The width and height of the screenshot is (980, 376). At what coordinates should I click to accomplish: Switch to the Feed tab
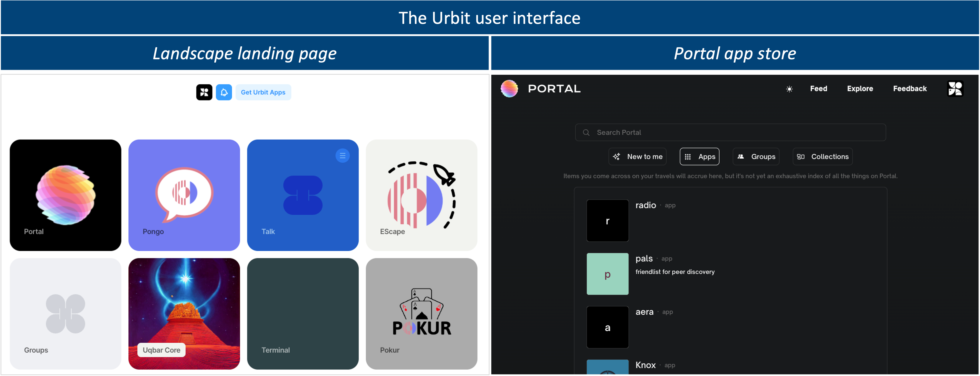(x=818, y=88)
